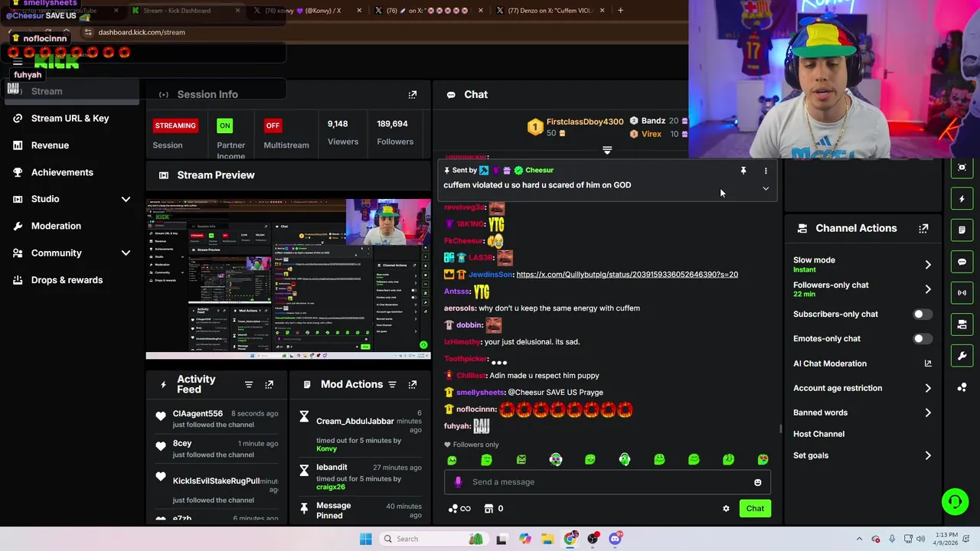The image size is (980, 551).
Task: Unpin the pinned chat message
Action: click(743, 171)
